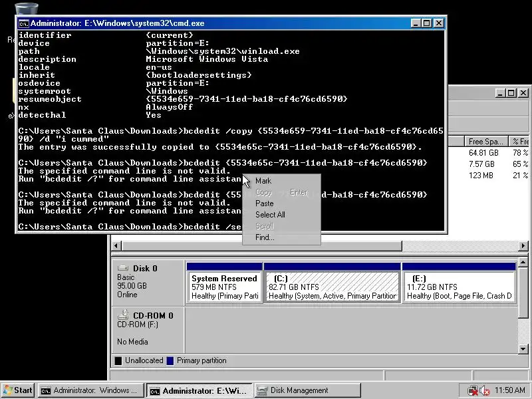Maximize the cmd.exe window
Viewport: 532px width, 399px height.
pos(426,23)
